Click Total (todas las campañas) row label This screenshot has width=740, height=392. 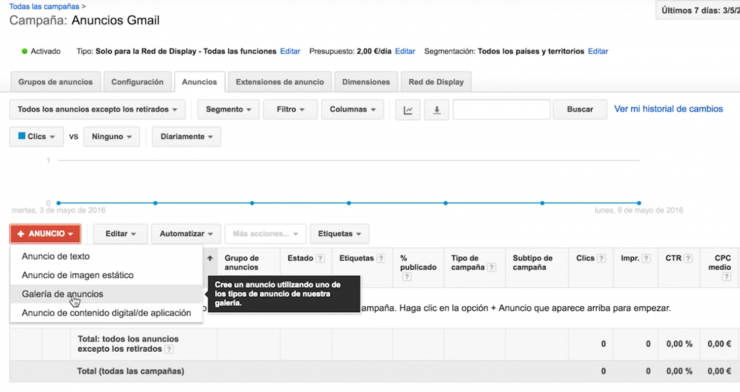pos(131,371)
